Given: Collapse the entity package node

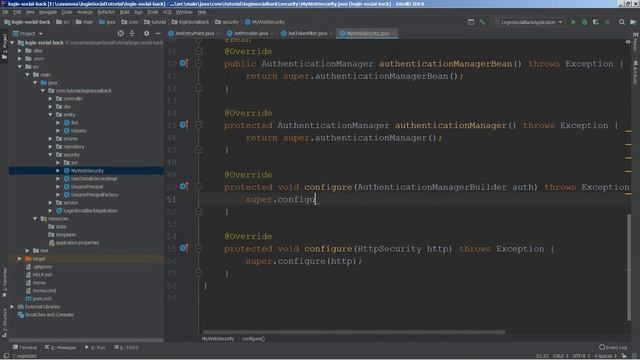Looking at the screenshot, I should [x=51, y=115].
